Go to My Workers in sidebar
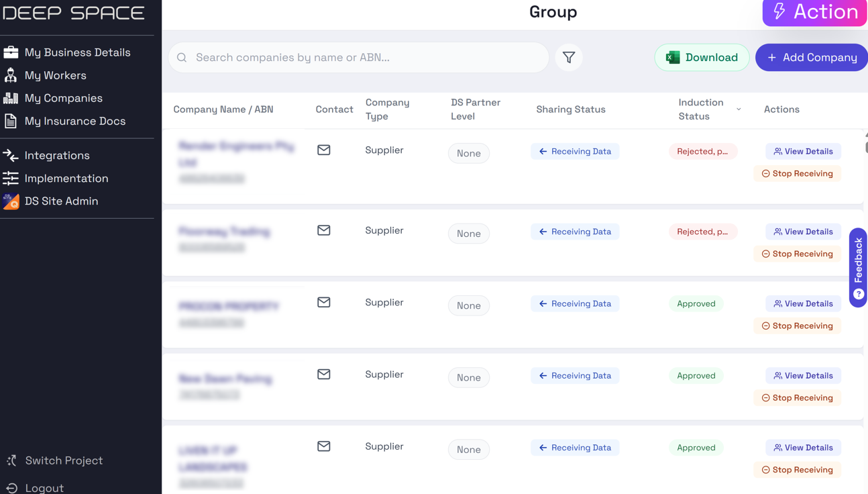868x494 pixels. click(x=55, y=75)
